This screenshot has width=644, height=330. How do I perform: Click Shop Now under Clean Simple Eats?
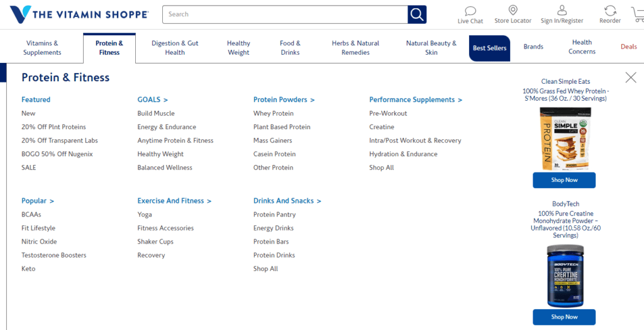[564, 180]
